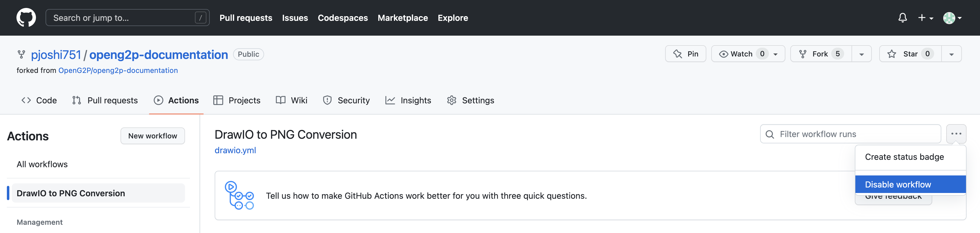This screenshot has width=980, height=233.
Task: Focus the Search or jump to field
Action: [127, 18]
